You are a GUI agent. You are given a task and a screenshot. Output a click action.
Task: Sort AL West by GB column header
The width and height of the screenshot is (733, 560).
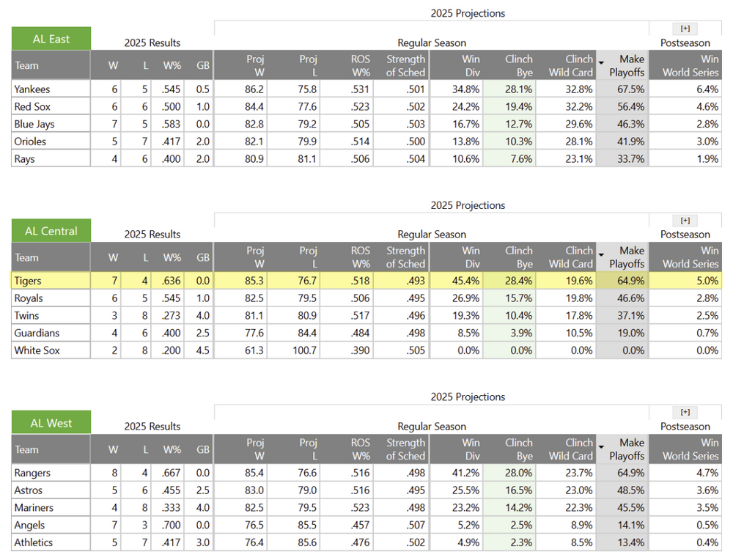point(202,449)
